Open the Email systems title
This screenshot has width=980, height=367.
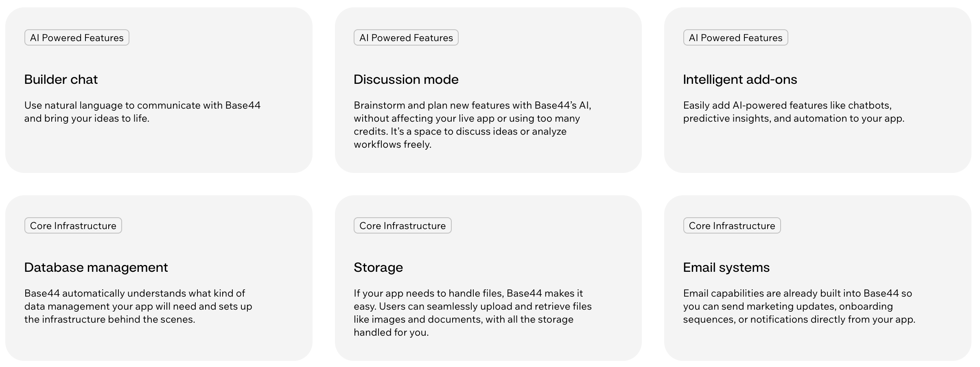click(x=726, y=267)
